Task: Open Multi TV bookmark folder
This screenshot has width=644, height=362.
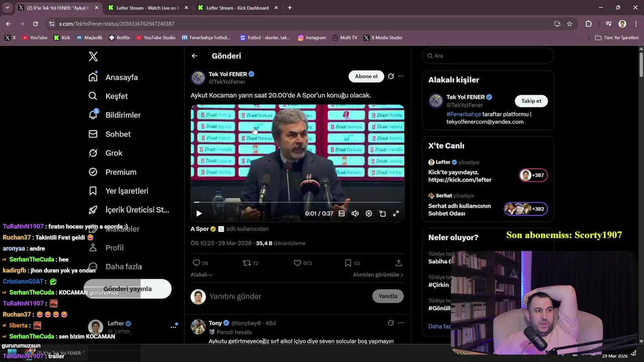Action: pos(345,38)
